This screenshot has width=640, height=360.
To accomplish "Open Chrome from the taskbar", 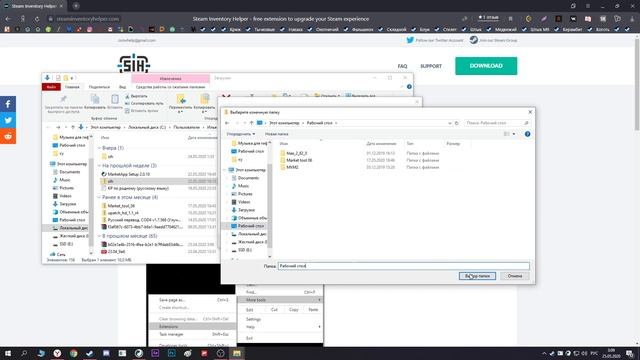I will pyautogui.click(x=73, y=353).
